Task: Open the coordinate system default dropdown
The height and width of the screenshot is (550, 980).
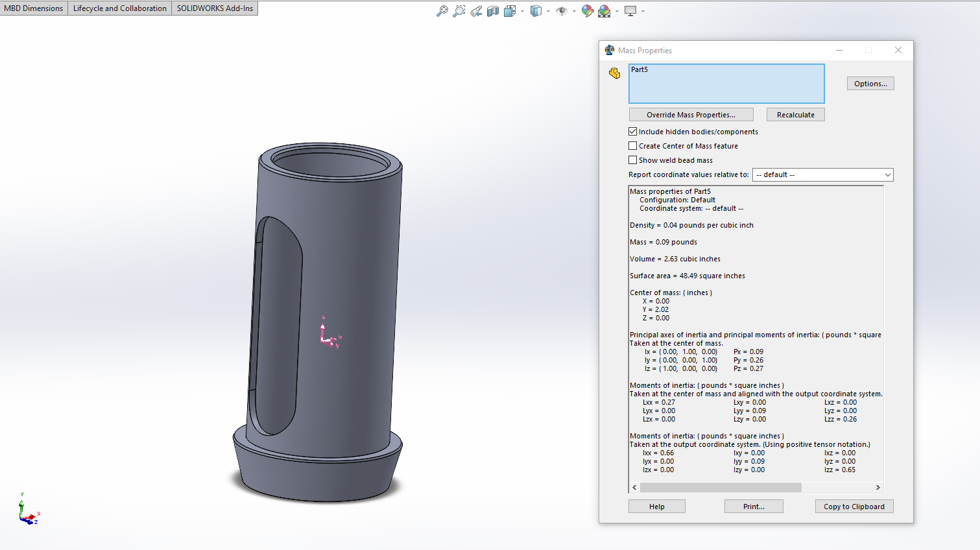Action: tap(822, 175)
